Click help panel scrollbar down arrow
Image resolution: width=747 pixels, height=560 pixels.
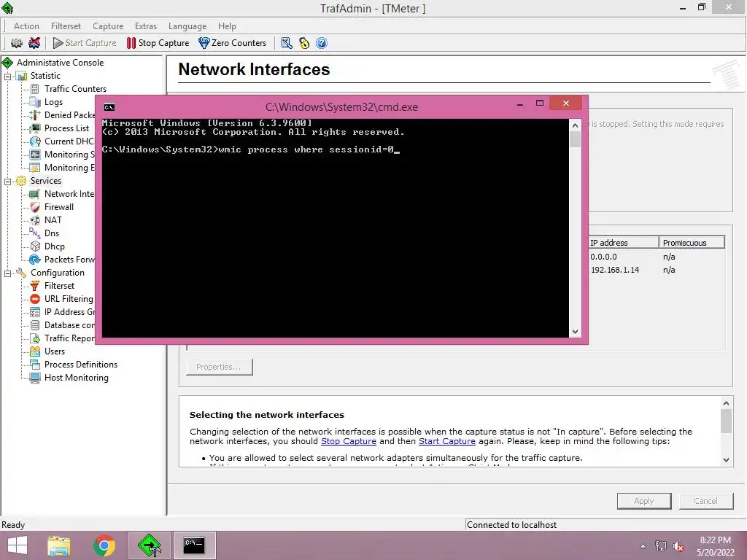(726, 460)
